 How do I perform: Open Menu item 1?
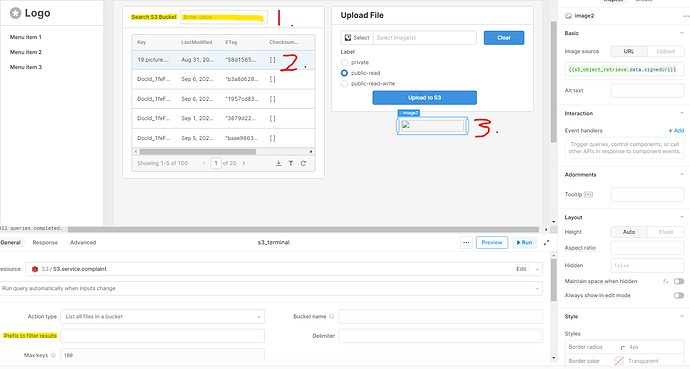click(x=26, y=37)
